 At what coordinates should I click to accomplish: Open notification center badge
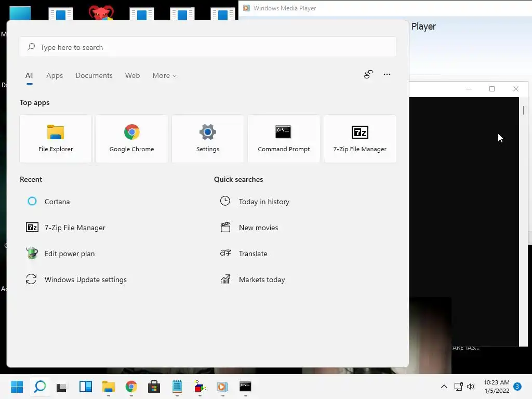pos(517,387)
